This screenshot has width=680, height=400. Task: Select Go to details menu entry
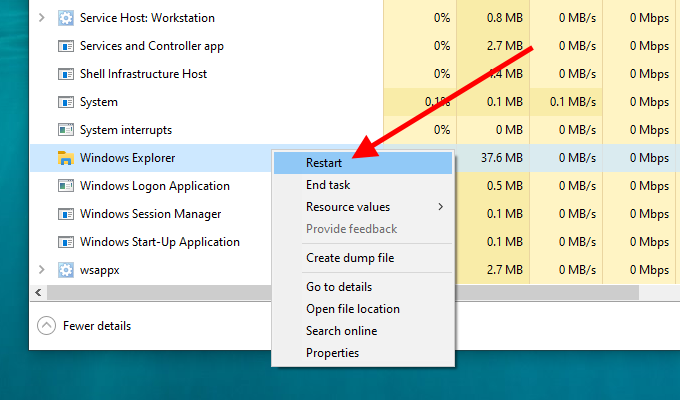pos(340,287)
